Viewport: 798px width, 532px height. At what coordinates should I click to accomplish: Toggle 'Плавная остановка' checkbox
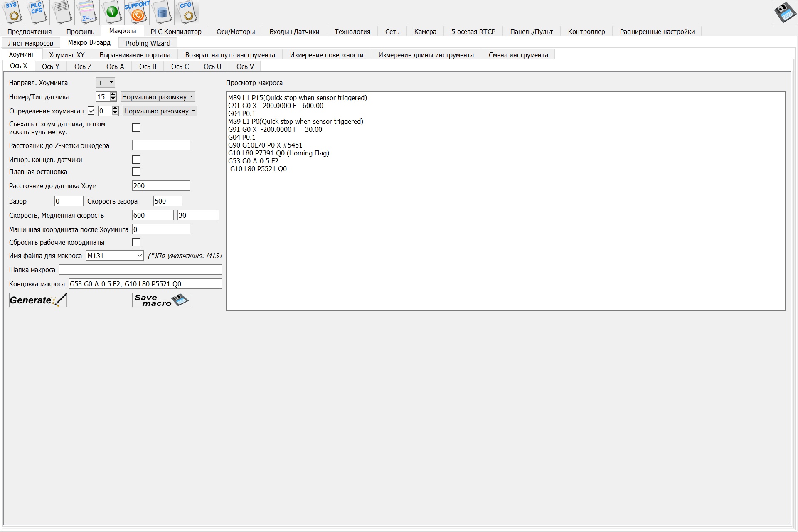point(136,172)
